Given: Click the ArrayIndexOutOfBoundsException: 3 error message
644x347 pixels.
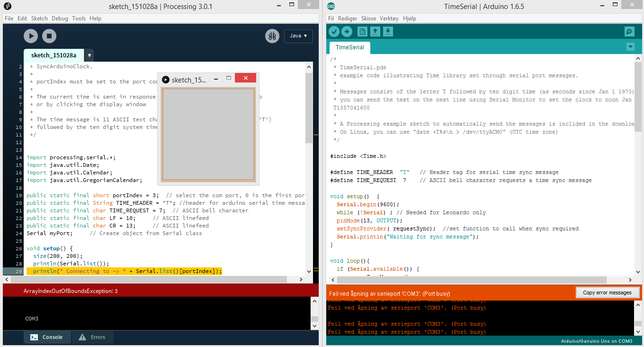Looking at the screenshot, I should point(71,291).
